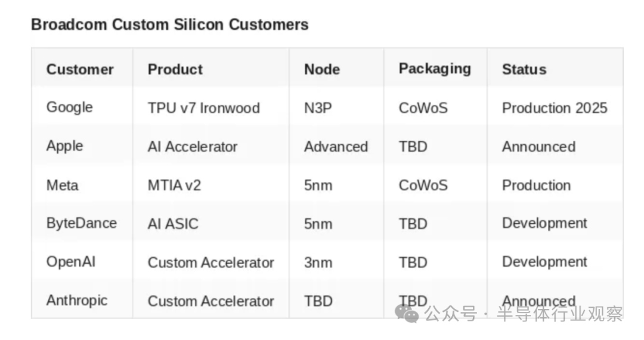
Task: Select the Meta customer cell
Action: click(62, 185)
